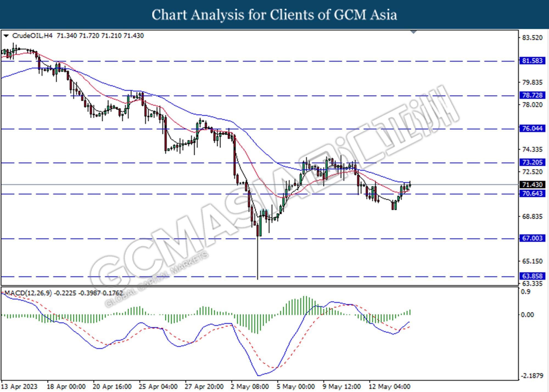
Task: Click the 13 Apr 2023 date label
Action: 19,387
